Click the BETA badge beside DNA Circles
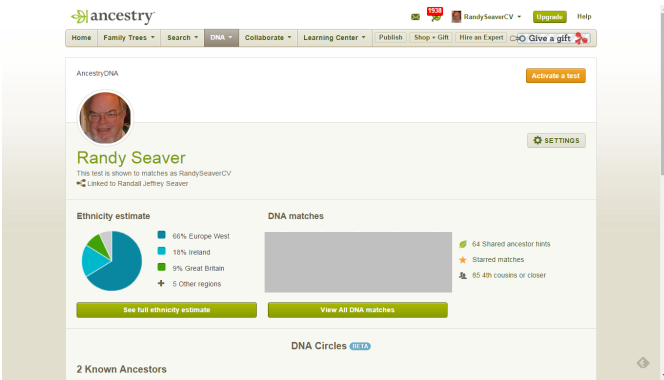The width and height of the screenshot is (664, 380). pos(360,347)
